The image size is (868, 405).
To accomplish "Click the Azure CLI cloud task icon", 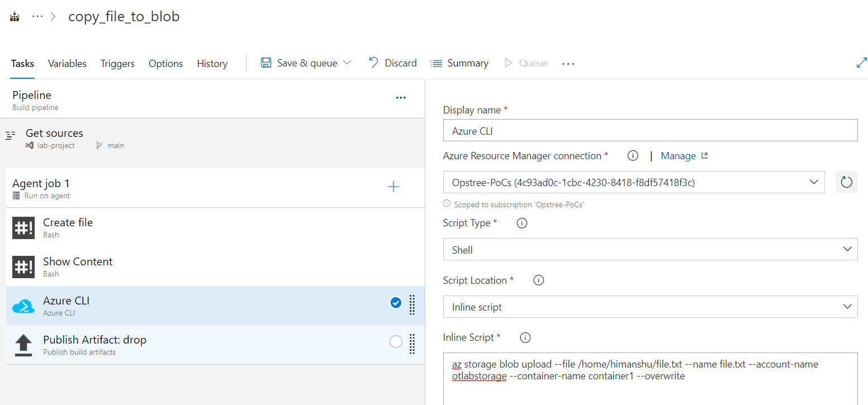I will click(23, 306).
